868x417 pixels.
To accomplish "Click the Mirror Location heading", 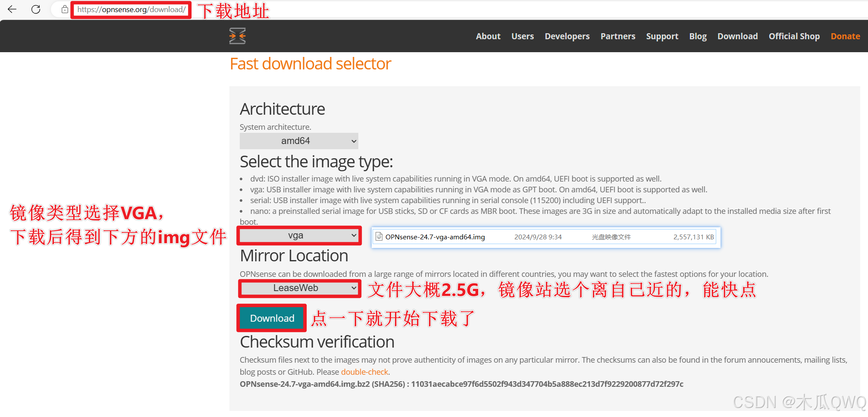I will 294,256.
